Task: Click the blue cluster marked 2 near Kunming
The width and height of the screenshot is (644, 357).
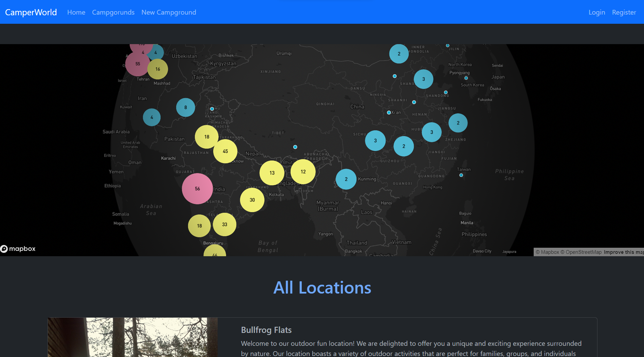Action: click(x=346, y=179)
